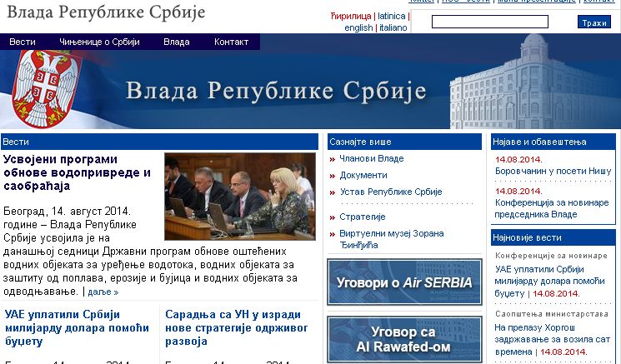Open sidebar news УАЕ уплатили Србији милијарду

click(x=549, y=282)
